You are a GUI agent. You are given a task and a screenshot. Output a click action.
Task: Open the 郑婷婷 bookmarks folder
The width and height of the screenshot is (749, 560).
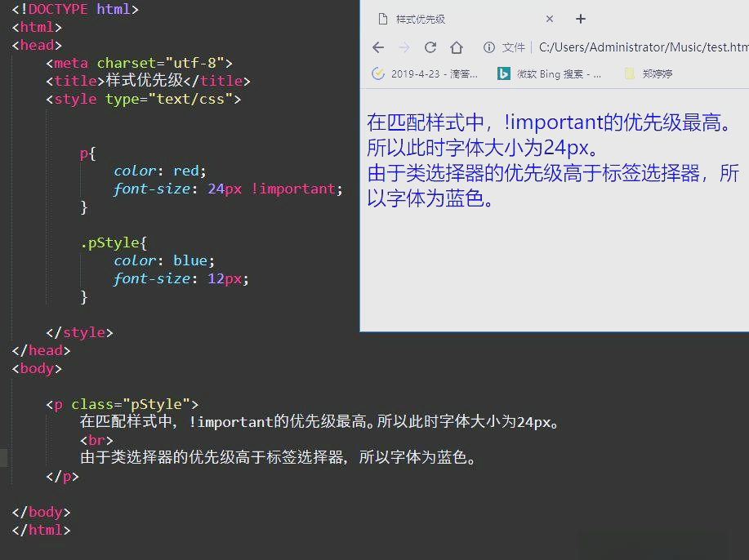(649, 74)
